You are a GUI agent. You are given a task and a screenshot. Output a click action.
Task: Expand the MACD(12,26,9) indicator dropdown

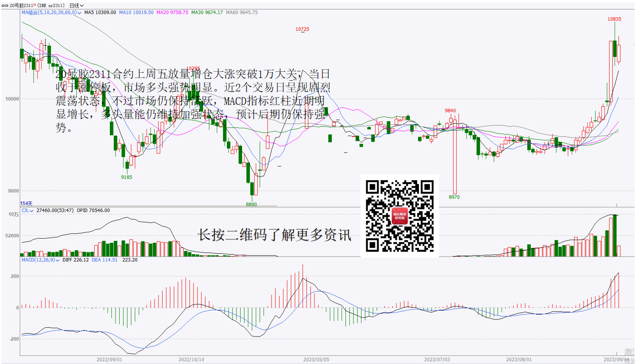(58, 260)
